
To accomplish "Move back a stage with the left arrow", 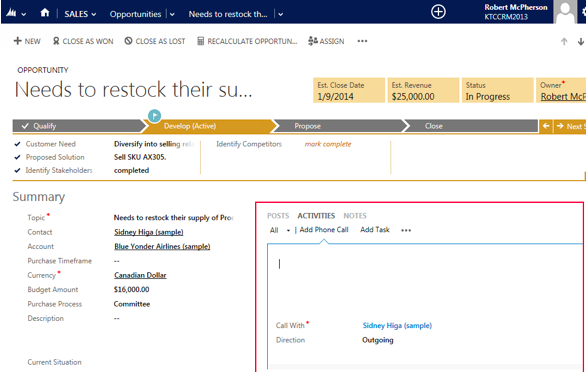I will pos(546,126).
